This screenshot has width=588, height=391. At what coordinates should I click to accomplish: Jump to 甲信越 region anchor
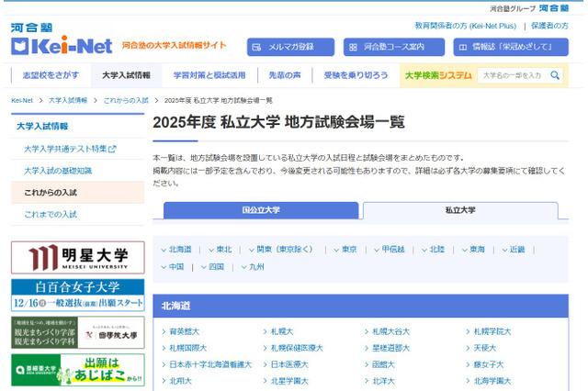click(x=390, y=250)
